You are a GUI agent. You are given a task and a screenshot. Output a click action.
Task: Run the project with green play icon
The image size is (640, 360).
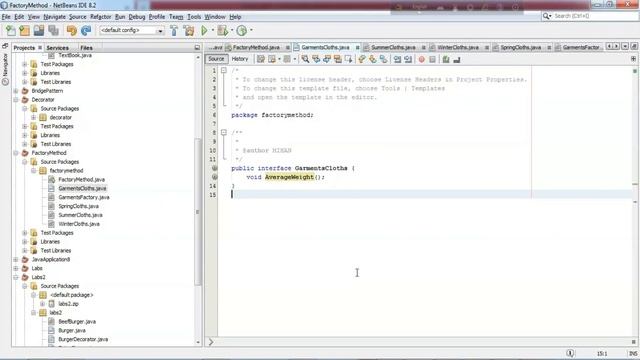pos(204,31)
